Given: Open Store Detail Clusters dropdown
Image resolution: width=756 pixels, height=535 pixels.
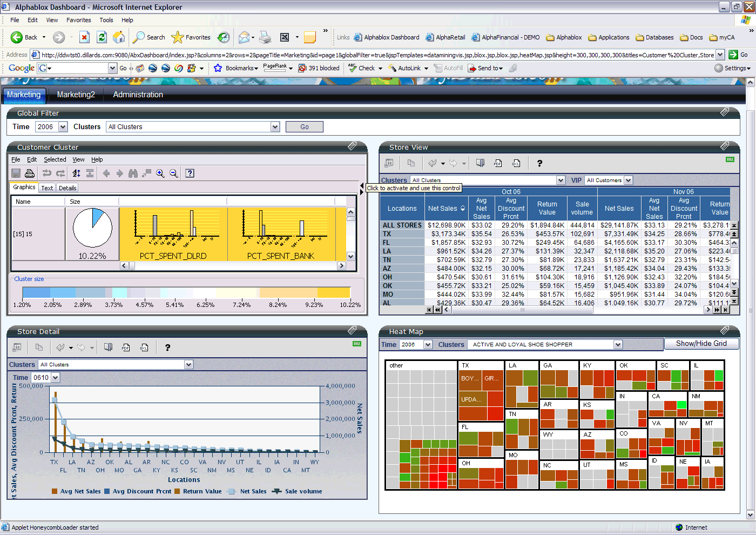Looking at the screenshot, I should pyautogui.click(x=189, y=365).
